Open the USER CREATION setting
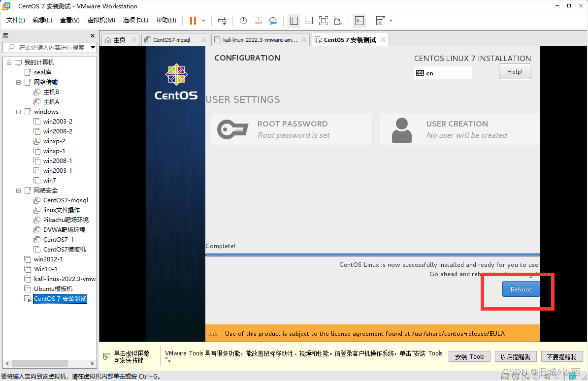The image size is (588, 381). (460, 129)
